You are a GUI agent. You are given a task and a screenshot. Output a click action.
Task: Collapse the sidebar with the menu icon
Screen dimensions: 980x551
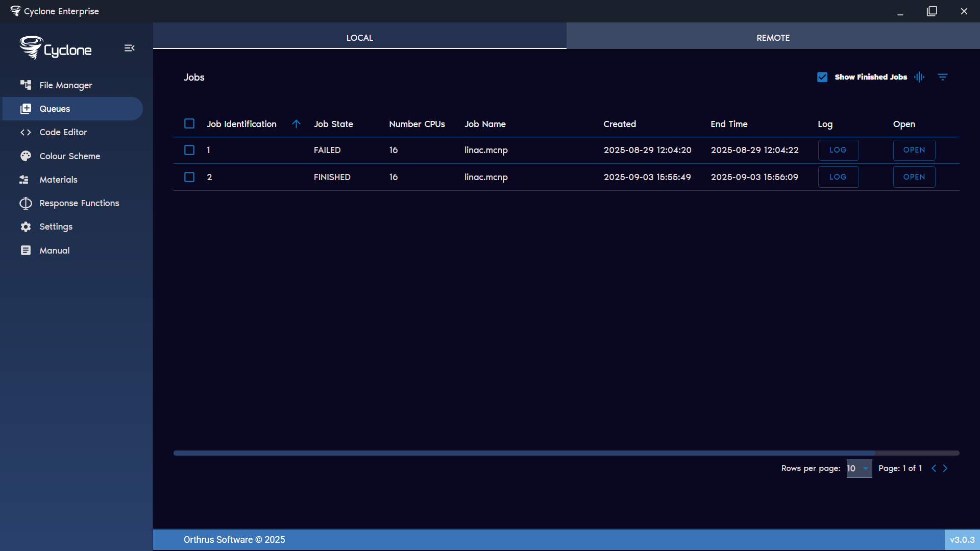coord(129,48)
